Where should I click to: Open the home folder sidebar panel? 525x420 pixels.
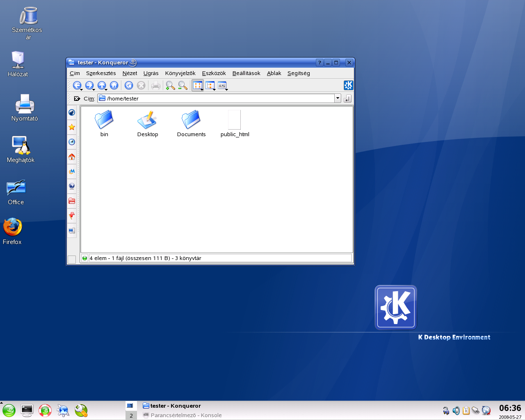click(72, 157)
